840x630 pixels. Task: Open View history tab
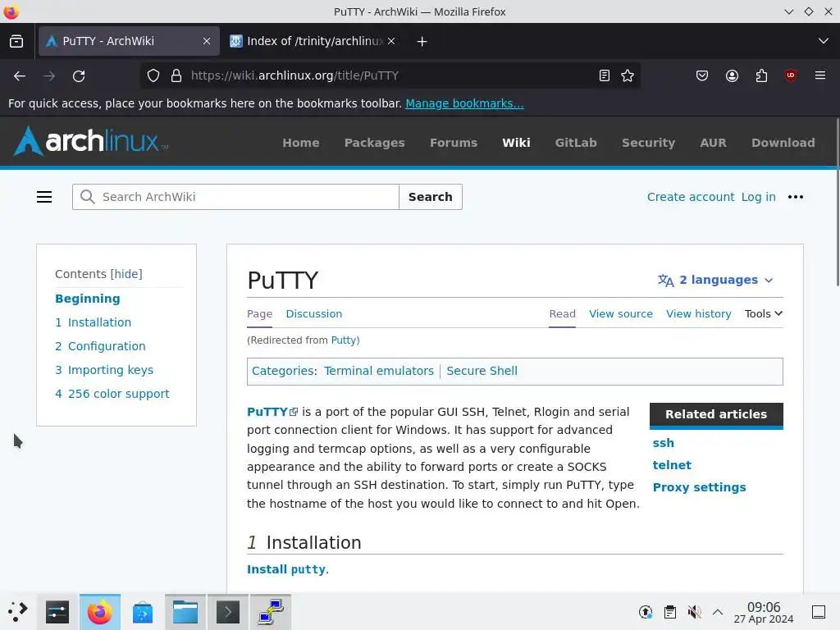pos(699,314)
